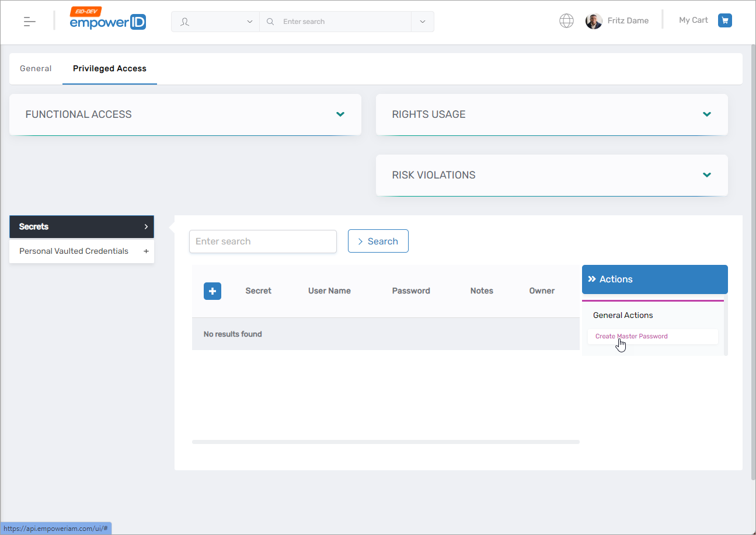The height and width of the screenshot is (535, 756).
Task: Click Create Master Password link
Action: coord(631,337)
